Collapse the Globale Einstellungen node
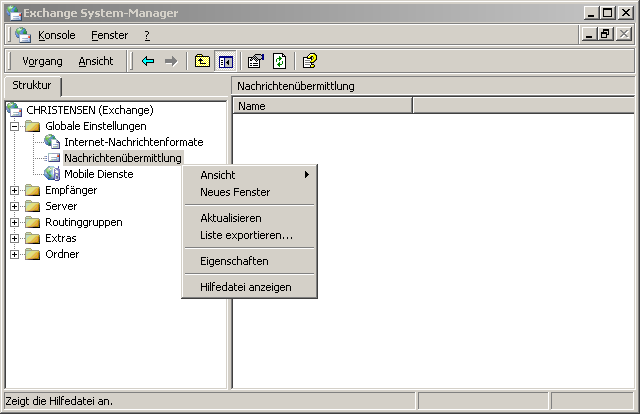The width and height of the screenshot is (640, 414). 14,126
